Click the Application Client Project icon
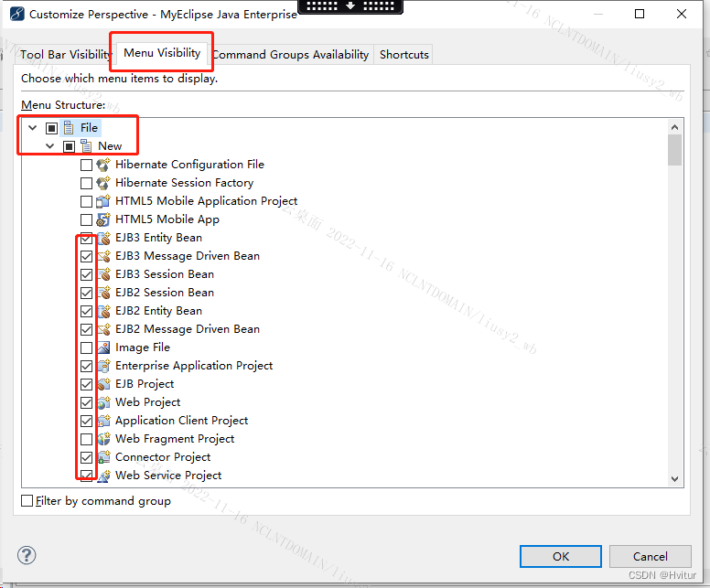 tap(103, 421)
